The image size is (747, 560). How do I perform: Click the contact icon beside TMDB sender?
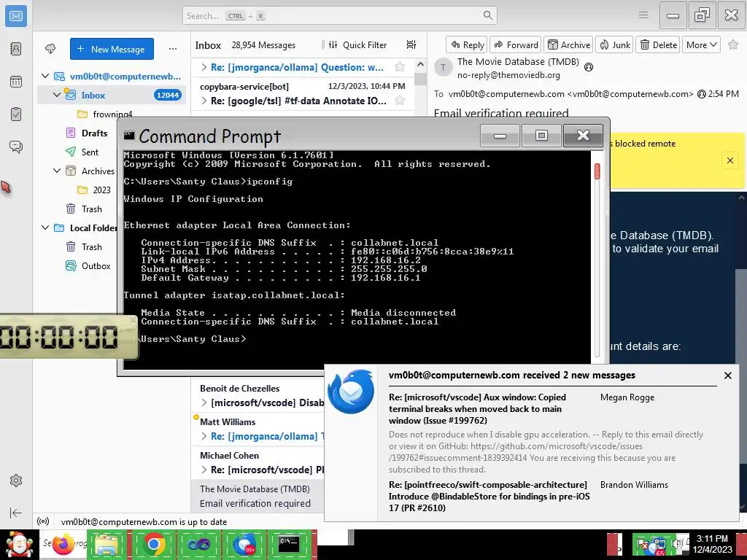589,67
